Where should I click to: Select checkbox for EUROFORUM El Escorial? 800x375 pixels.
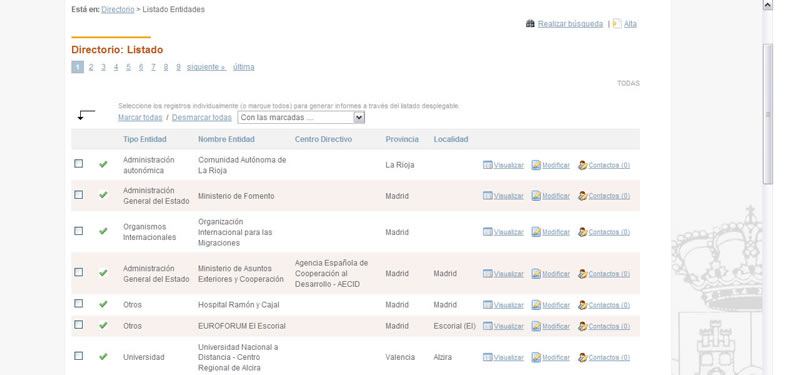(x=79, y=324)
